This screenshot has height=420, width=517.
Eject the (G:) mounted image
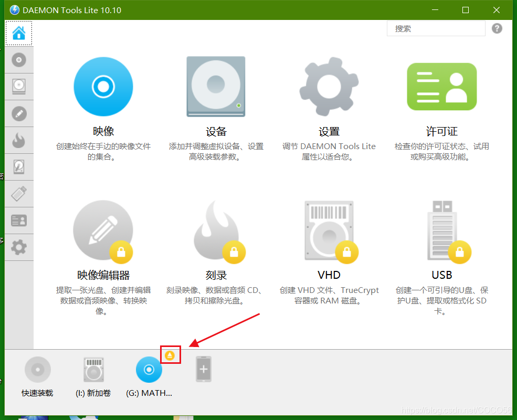pos(170,355)
